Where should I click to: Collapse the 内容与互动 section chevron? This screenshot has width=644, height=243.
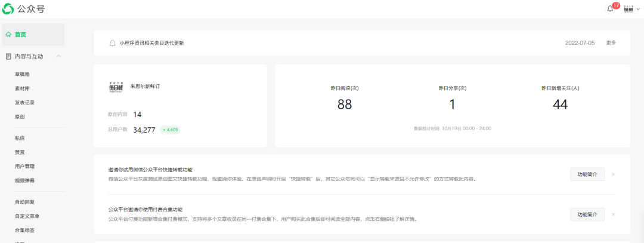pos(58,56)
